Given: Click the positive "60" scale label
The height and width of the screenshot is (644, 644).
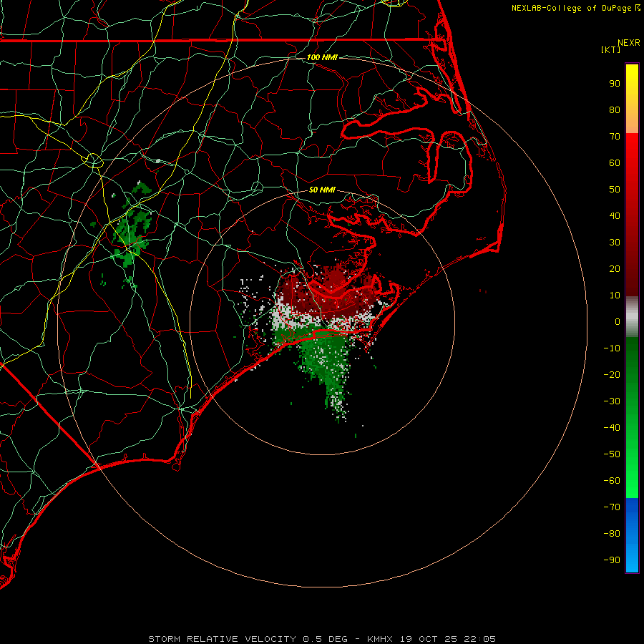Looking at the screenshot, I should pyautogui.click(x=615, y=163).
